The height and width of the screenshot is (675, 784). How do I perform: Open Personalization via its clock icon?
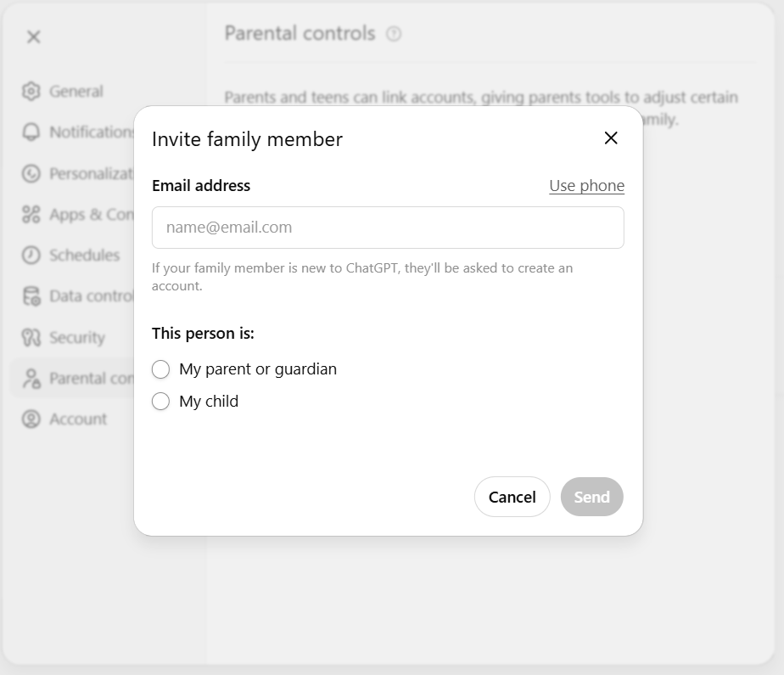click(x=31, y=173)
